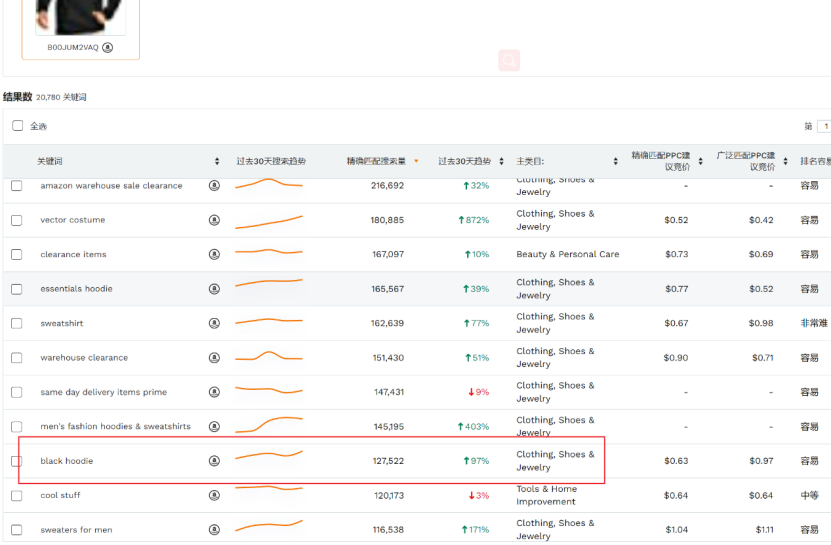Sort by 精确匹配搜索量 column
Screen dimensions: 831x545
pyautogui.click(x=416, y=161)
